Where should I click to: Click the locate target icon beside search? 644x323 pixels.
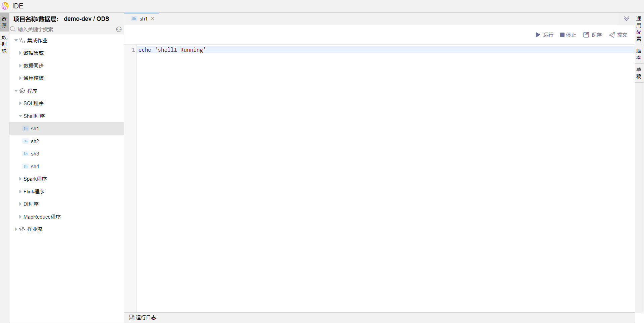point(119,30)
